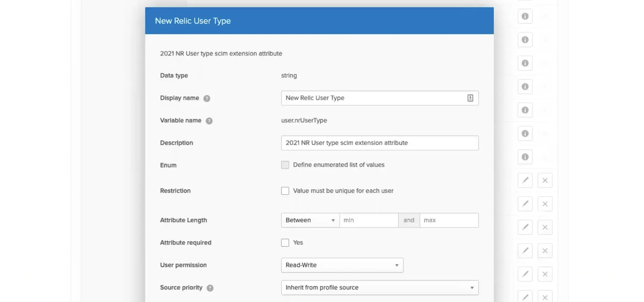Screen dimensions: 644x302
Task: Click the Enum label
Action: 168,165
